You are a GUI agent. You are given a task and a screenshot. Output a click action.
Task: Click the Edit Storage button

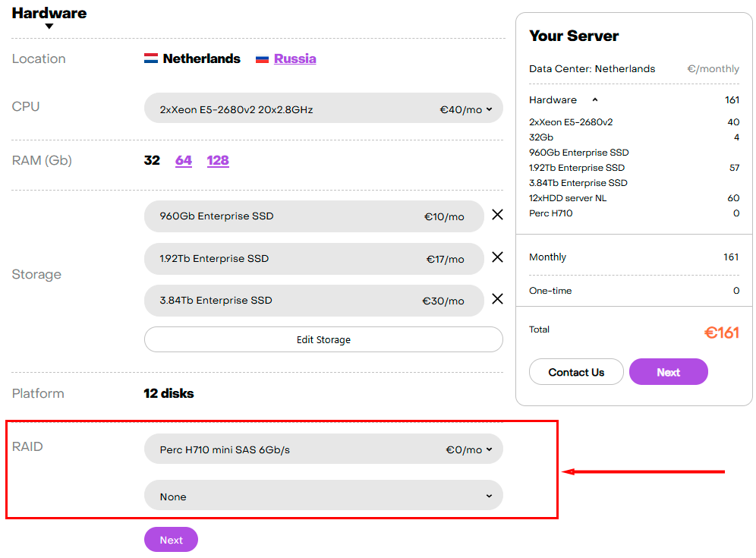tap(323, 339)
